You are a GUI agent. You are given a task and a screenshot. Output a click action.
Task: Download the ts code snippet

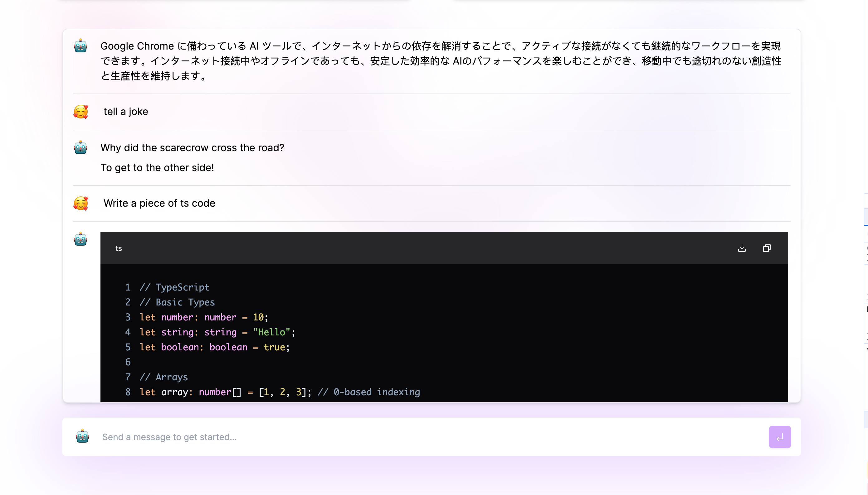pyautogui.click(x=742, y=248)
